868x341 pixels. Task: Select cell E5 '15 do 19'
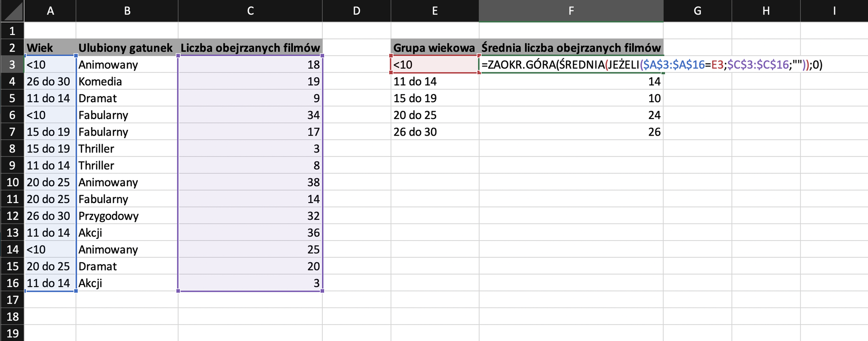[435, 98]
